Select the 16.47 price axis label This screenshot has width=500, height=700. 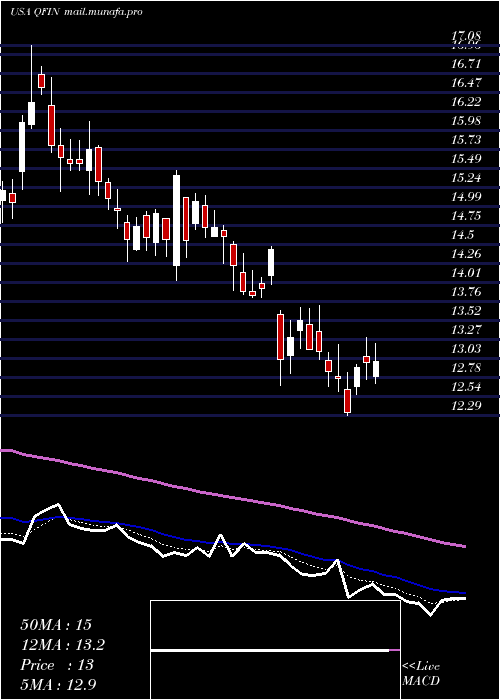[x=466, y=83]
